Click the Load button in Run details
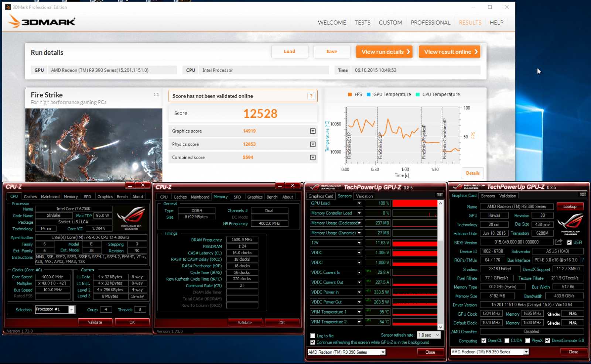Viewport: 591px width, 364px height. (x=290, y=52)
